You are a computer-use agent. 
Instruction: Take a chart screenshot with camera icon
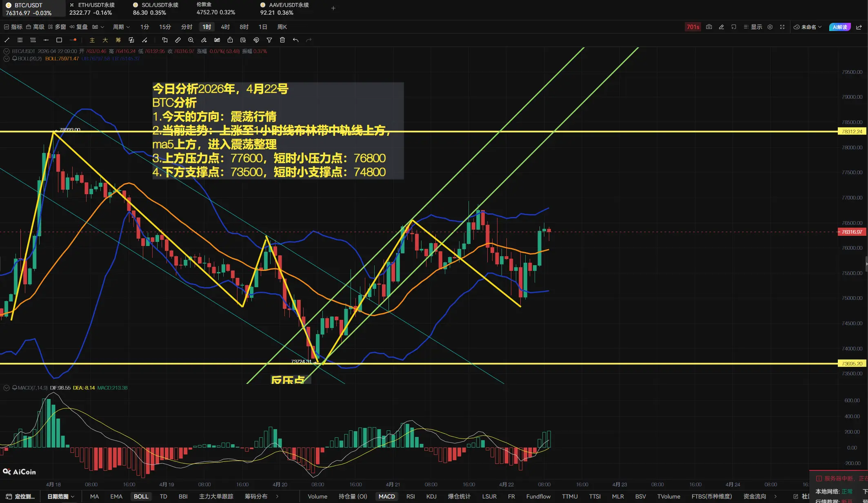tap(709, 27)
